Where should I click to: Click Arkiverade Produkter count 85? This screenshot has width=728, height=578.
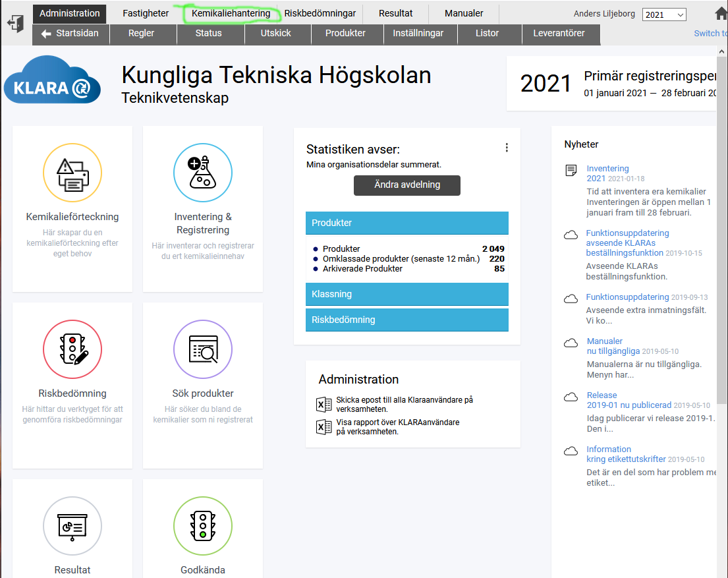point(499,268)
